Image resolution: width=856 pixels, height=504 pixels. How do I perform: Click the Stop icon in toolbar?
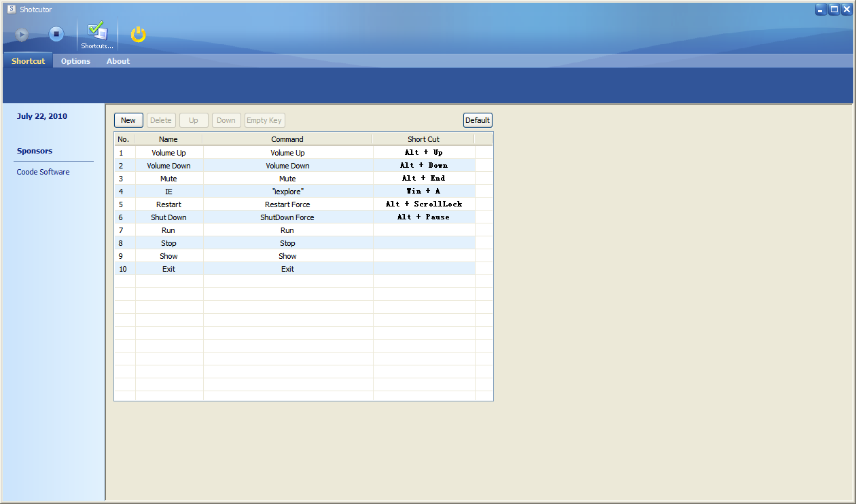pos(56,34)
